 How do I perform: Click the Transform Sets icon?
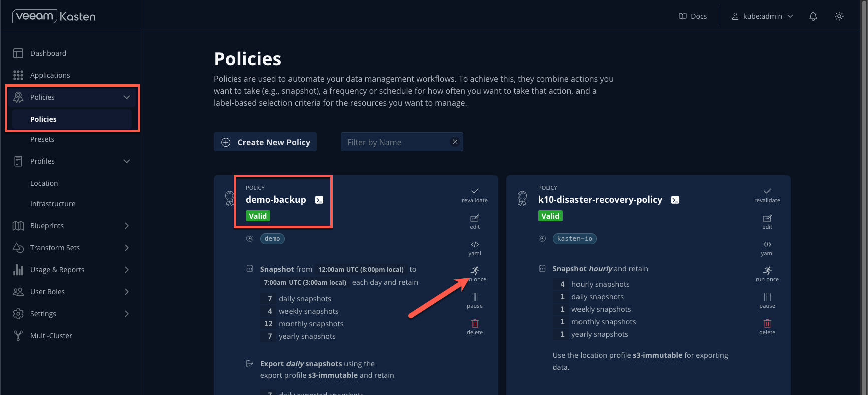pyautogui.click(x=18, y=248)
